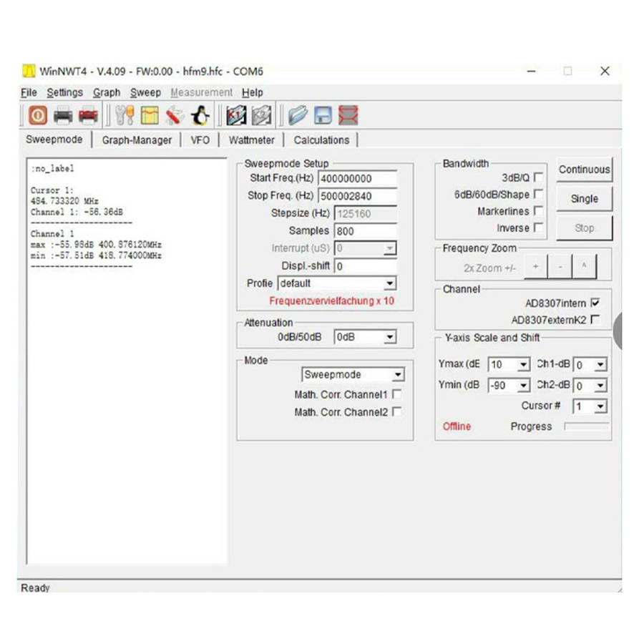Click the open folder toolbar icon
Image resolution: width=644 pixels, height=644 pixels.
point(298,115)
